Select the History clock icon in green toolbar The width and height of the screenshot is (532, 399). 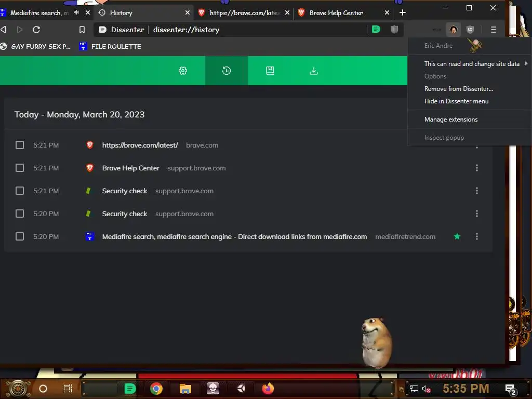click(x=227, y=71)
